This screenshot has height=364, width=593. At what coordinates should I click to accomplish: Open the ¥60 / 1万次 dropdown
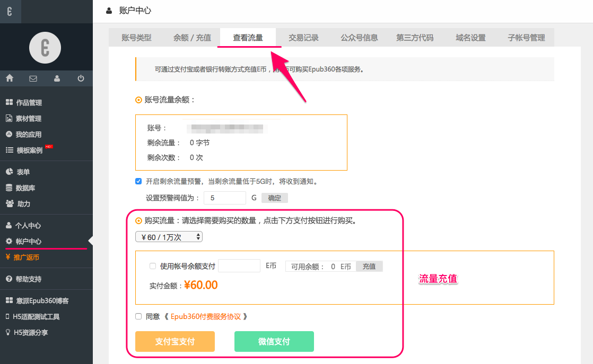coord(169,237)
